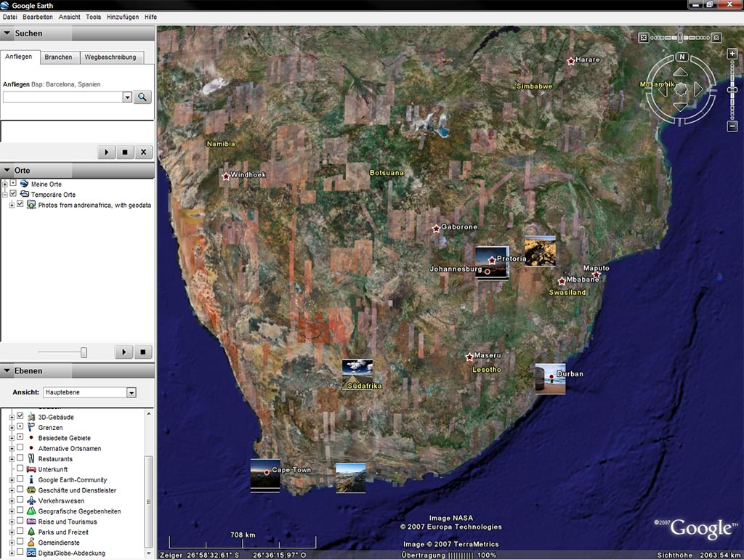Zoom in with the plus button
The height and width of the screenshot is (560, 744).
[732, 54]
